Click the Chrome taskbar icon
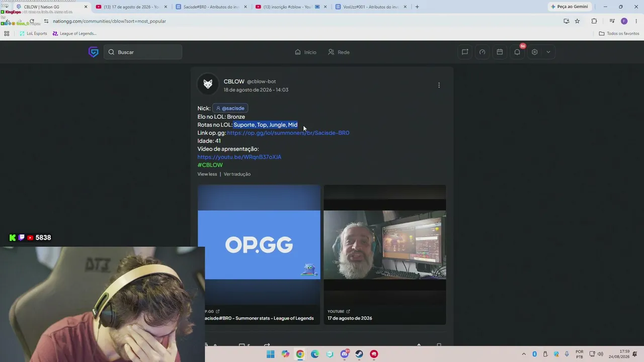The height and width of the screenshot is (362, 644). point(300,354)
